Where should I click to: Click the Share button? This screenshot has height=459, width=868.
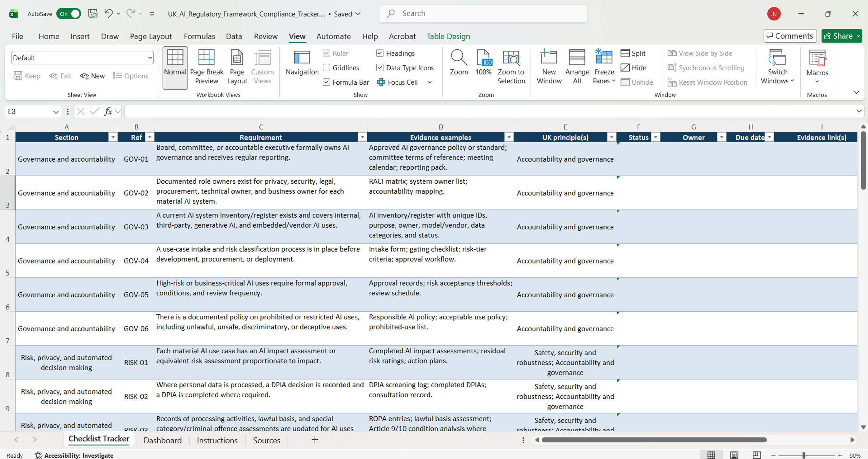click(842, 36)
